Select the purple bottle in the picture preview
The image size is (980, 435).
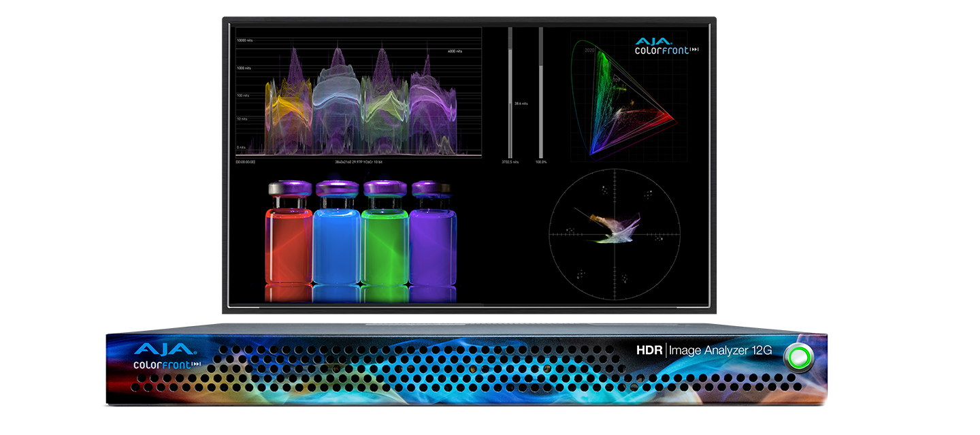(x=433, y=233)
